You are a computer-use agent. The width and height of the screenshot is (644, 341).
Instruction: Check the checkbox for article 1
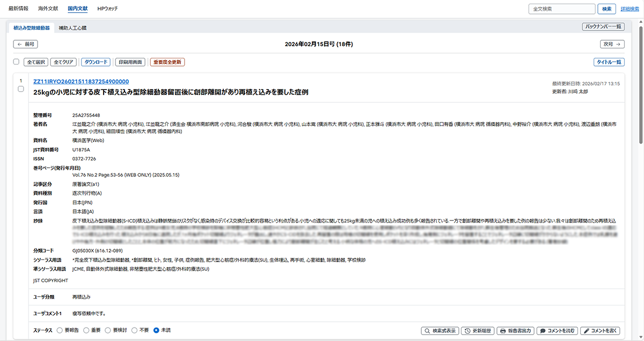pyautogui.click(x=21, y=89)
